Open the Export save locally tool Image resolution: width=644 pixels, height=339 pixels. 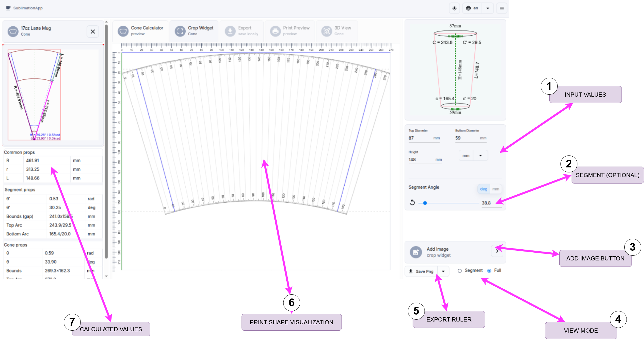tap(230, 31)
